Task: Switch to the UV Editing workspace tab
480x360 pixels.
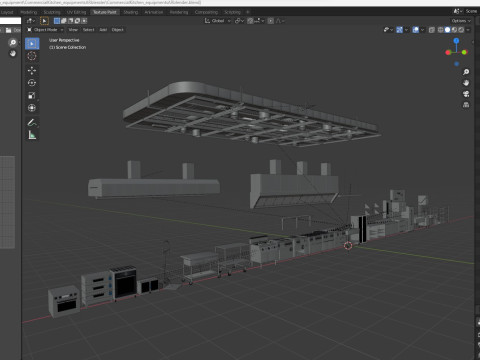Action: [x=76, y=12]
